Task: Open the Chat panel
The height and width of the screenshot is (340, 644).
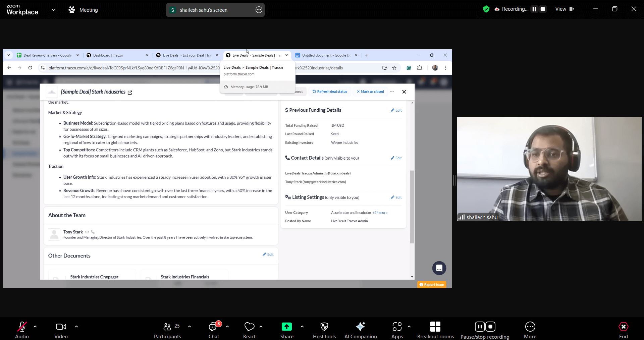Action: tap(213, 327)
